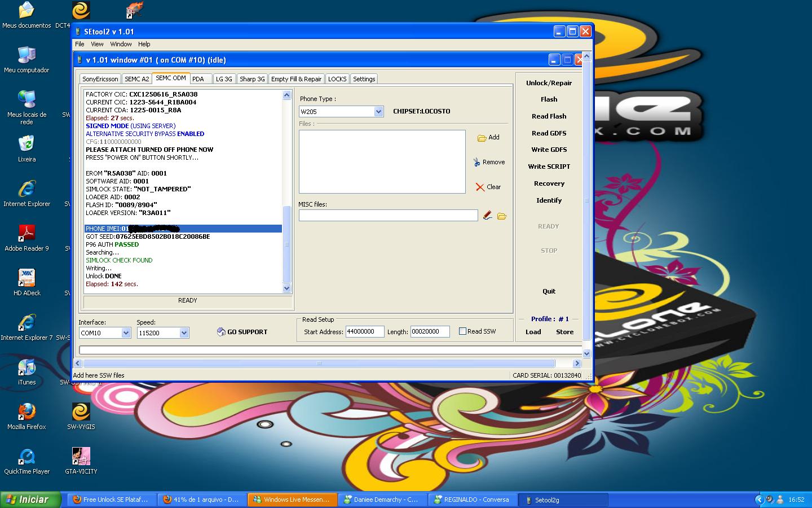The image size is (812, 508).
Task: Click the Flash button
Action: click(x=549, y=99)
